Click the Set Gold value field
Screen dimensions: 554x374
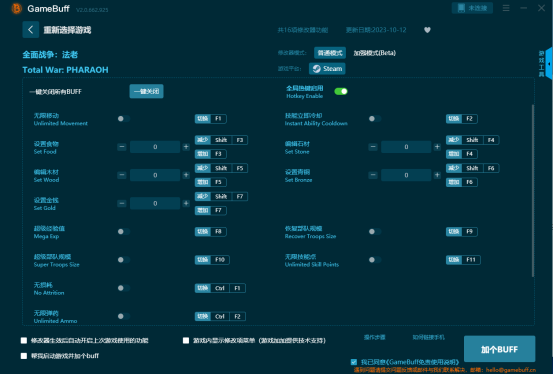pyautogui.click(x=155, y=203)
